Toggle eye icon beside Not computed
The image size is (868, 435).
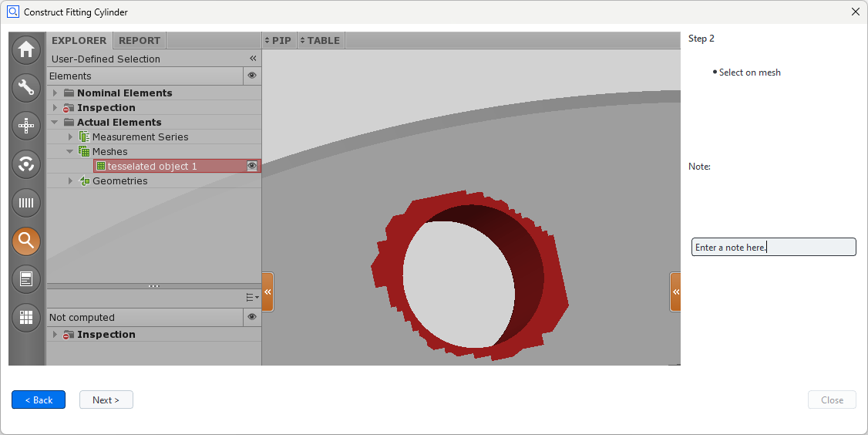click(252, 317)
